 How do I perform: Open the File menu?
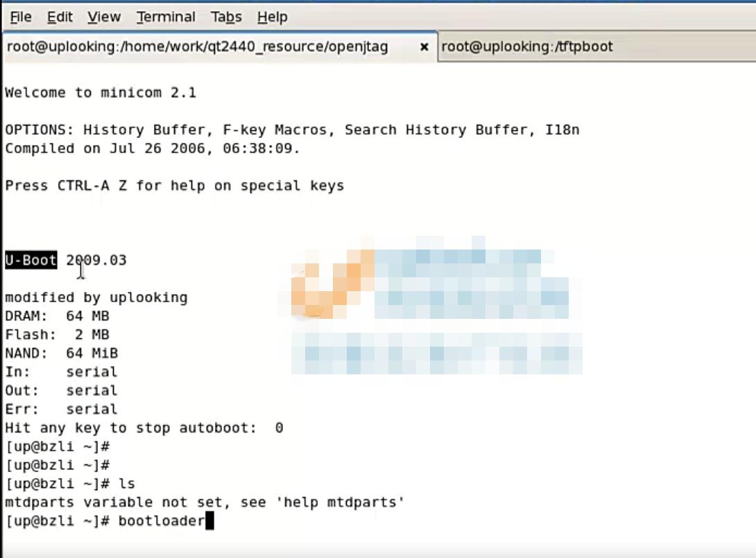(x=21, y=17)
